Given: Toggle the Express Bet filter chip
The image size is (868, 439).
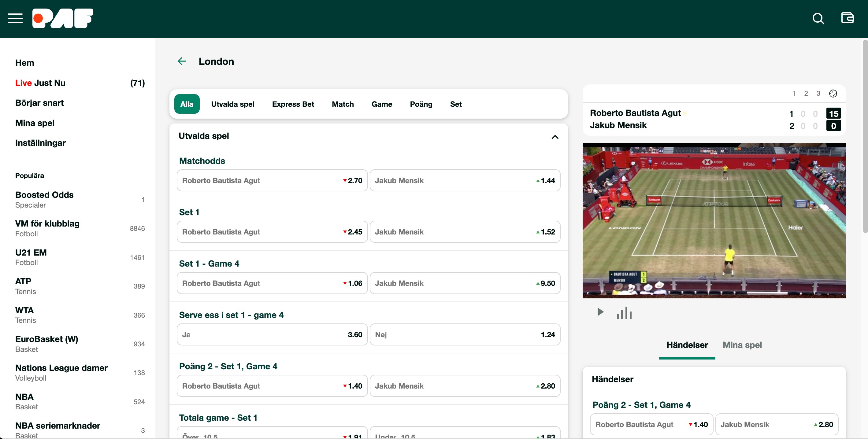Looking at the screenshot, I should pyautogui.click(x=293, y=104).
